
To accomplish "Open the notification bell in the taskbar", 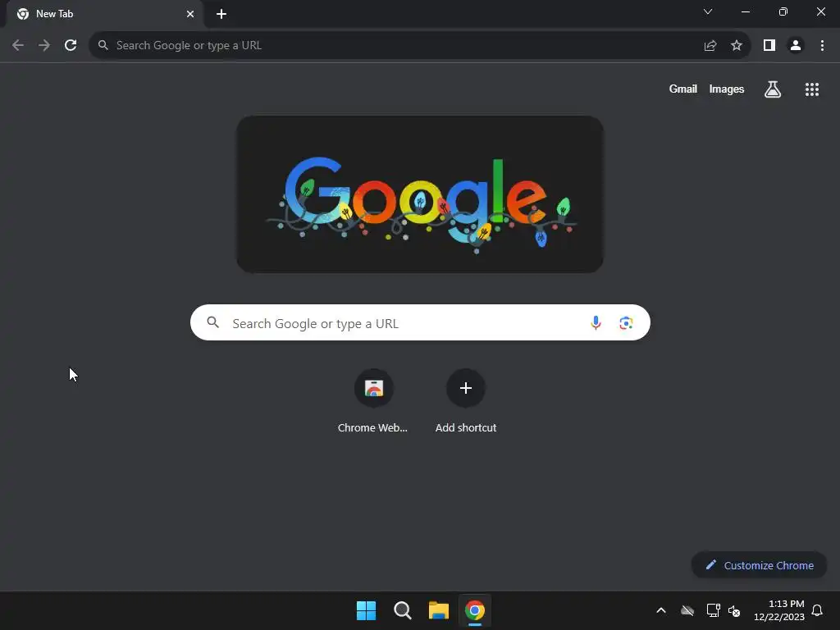I will (x=817, y=610).
